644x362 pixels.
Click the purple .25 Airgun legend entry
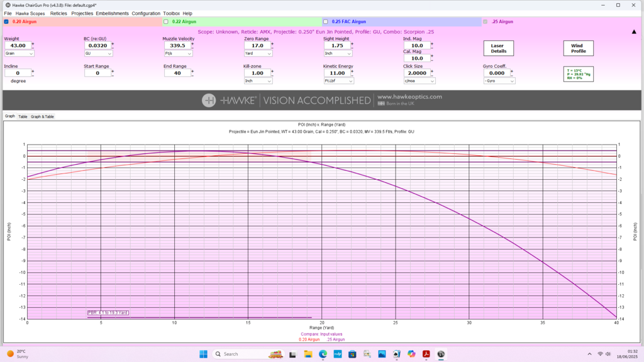(x=336, y=339)
